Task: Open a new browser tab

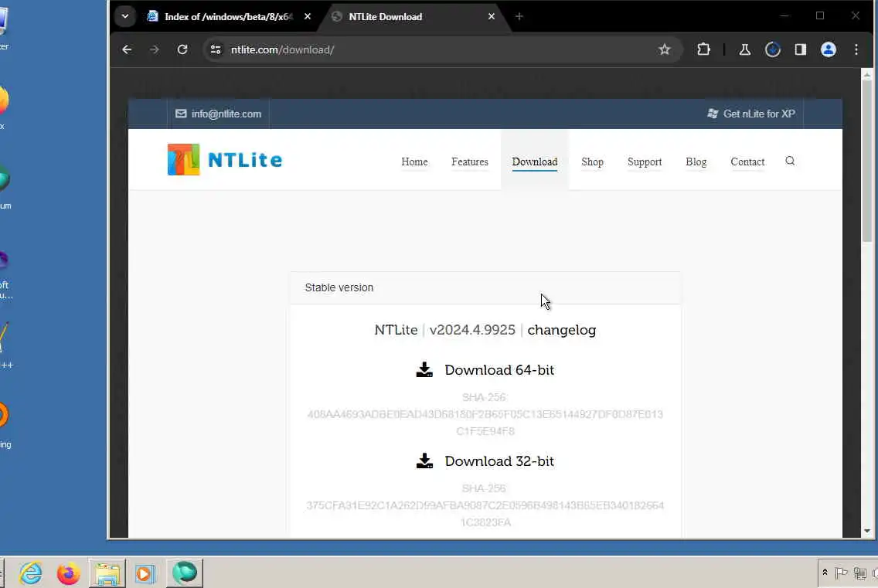Action: pyautogui.click(x=519, y=17)
